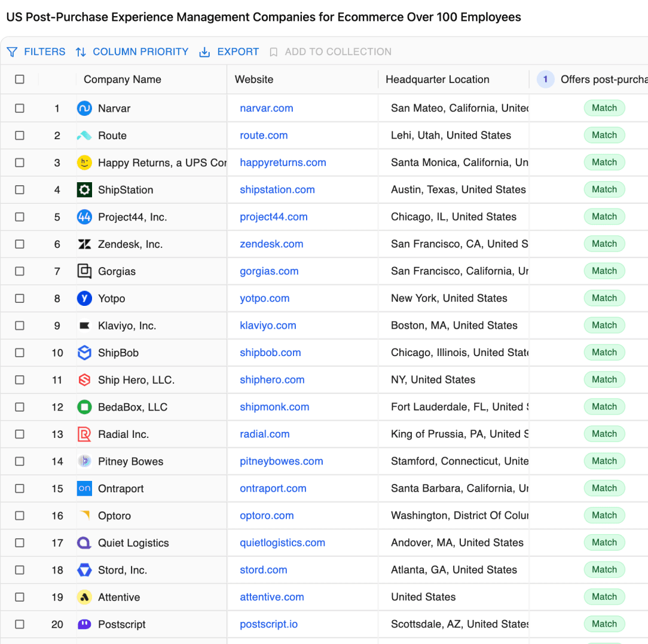648x644 pixels.
Task: Click the ShipBob logo icon
Action: (84, 353)
